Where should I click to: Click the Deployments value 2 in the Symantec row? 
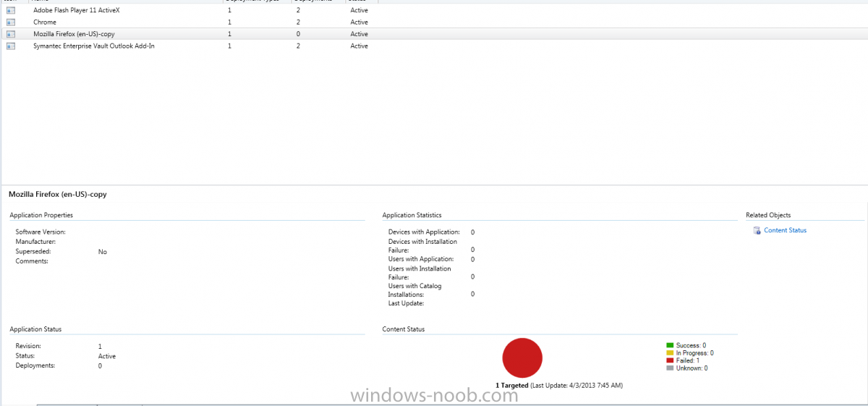(x=298, y=46)
